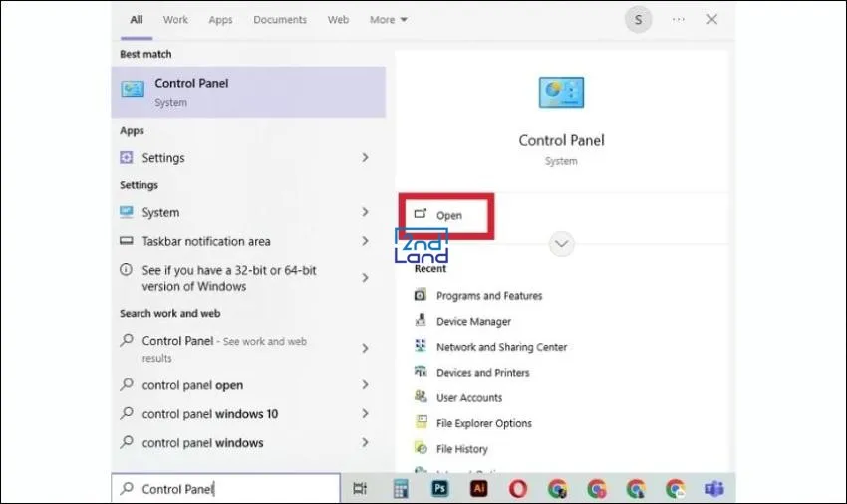
Task: Switch to the Apps search tab
Action: [x=220, y=20]
